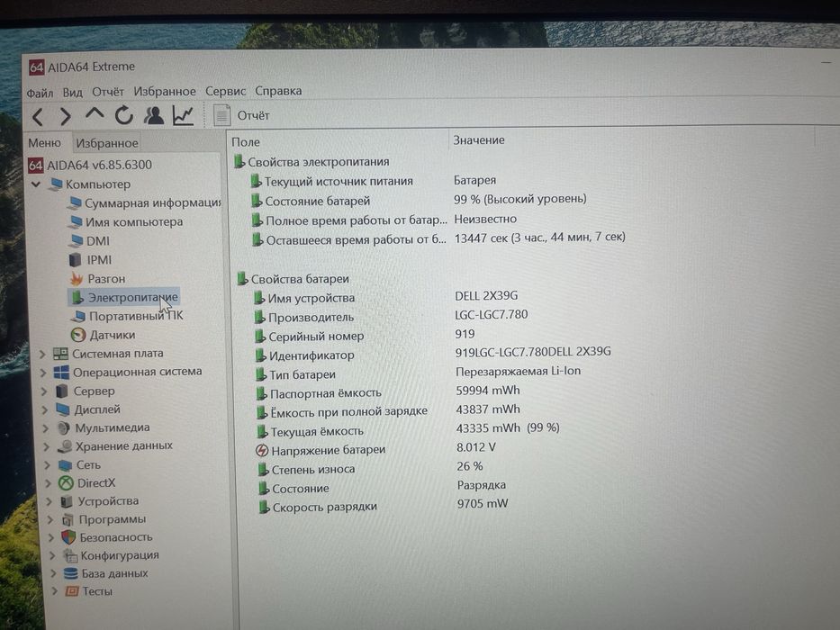Open the Вид menu
840x630 pixels.
pyautogui.click(x=72, y=92)
